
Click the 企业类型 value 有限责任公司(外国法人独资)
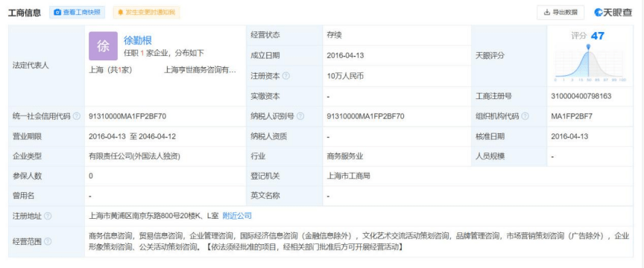tap(135, 156)
